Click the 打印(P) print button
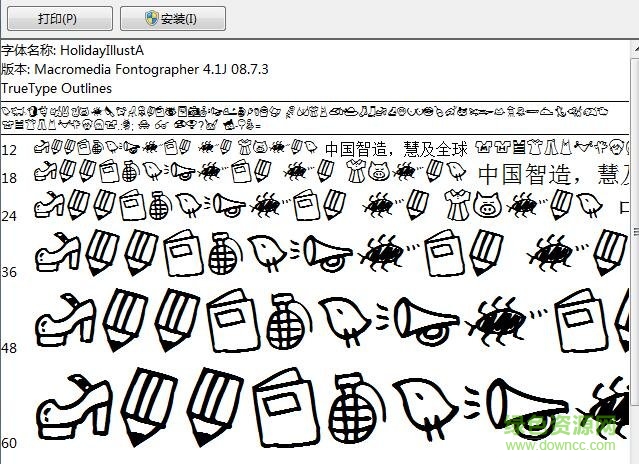The width and height of the screenshot is (639, 464). [x=60, y=18]
